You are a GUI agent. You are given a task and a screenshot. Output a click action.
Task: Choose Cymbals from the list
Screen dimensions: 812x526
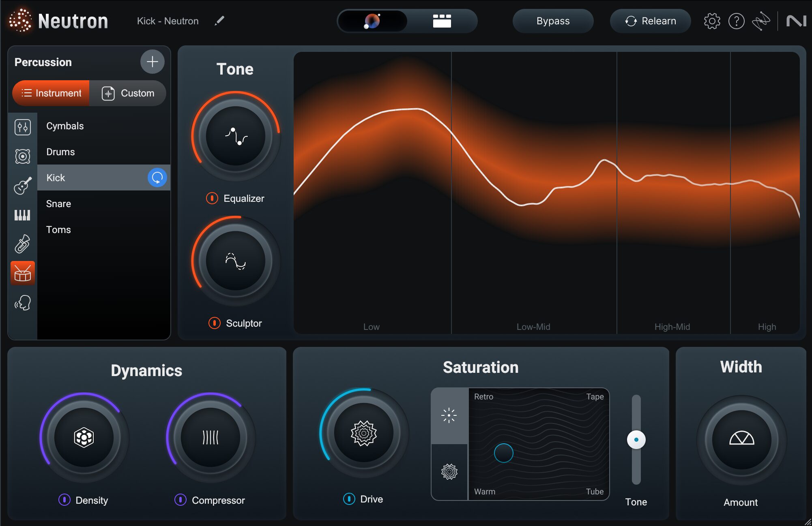(x=104, y=126)
